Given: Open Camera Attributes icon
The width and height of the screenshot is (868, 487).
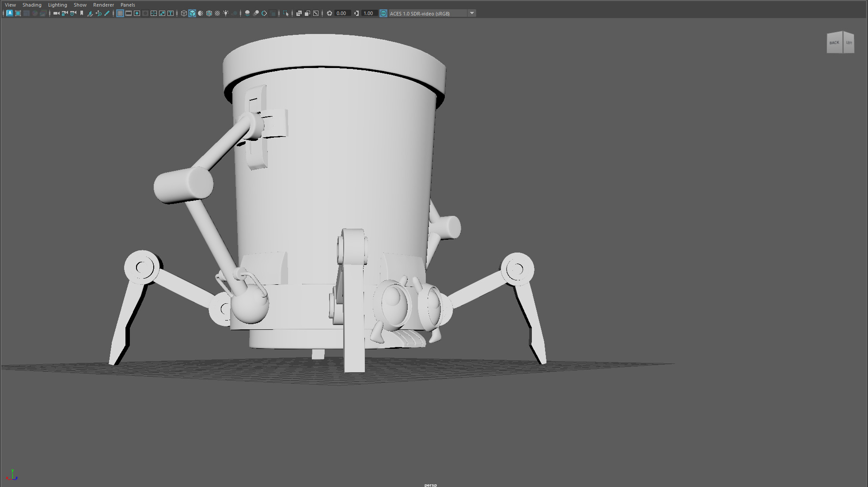Looking at the screenshot, I should click(x=73, y=13).
